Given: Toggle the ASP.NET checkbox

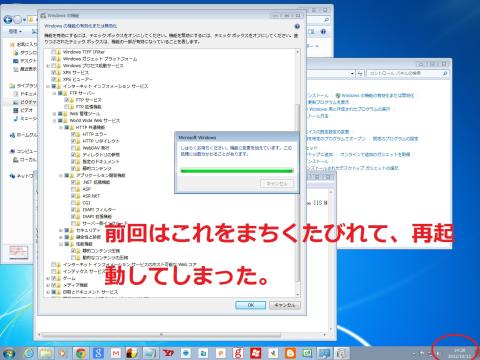Looking at the screenshot, I should (x=73, y=196).
